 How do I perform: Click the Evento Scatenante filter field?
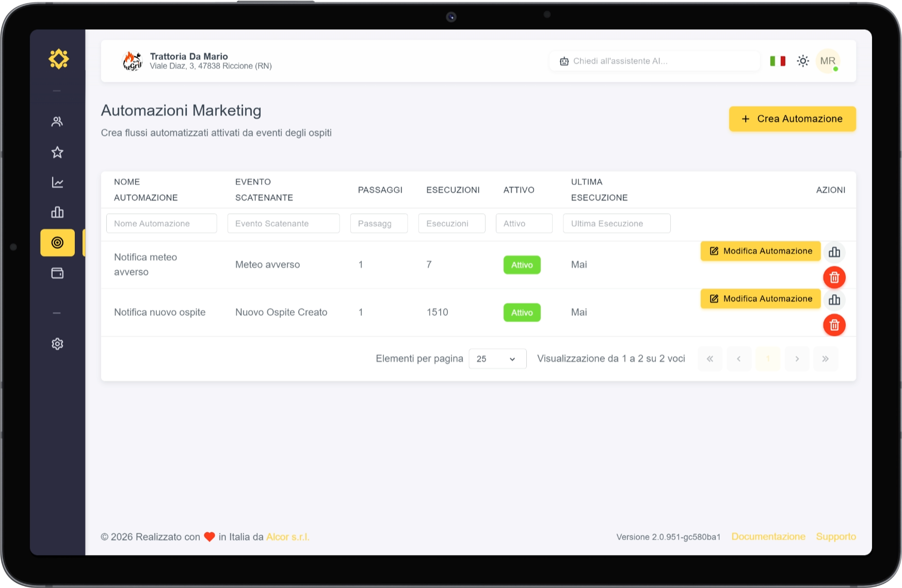click(283, 223)
